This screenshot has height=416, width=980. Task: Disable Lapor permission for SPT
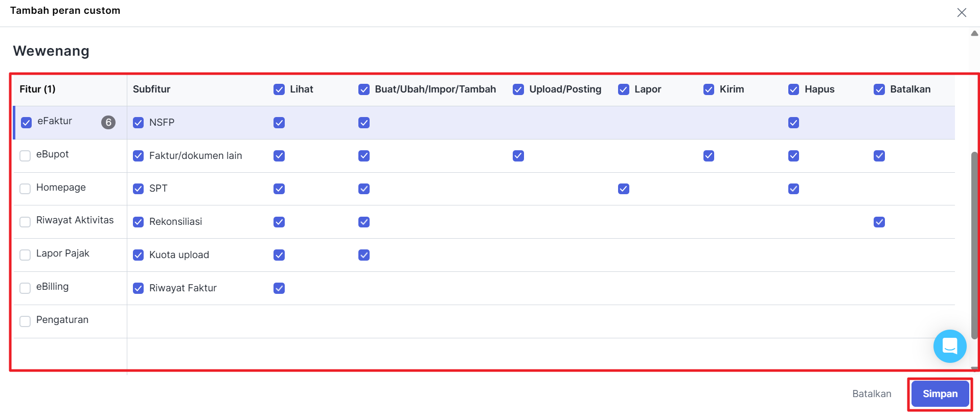pos(624,189)
